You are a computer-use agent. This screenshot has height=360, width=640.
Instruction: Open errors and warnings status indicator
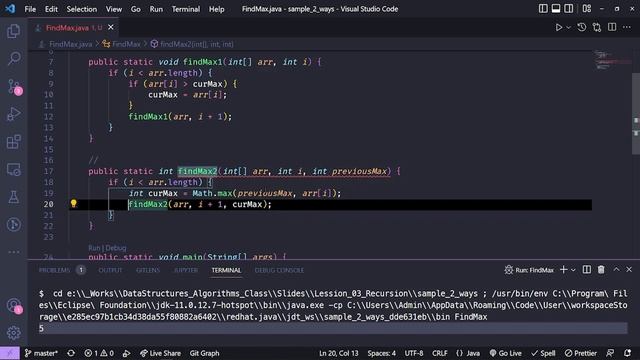pos(99,353)
